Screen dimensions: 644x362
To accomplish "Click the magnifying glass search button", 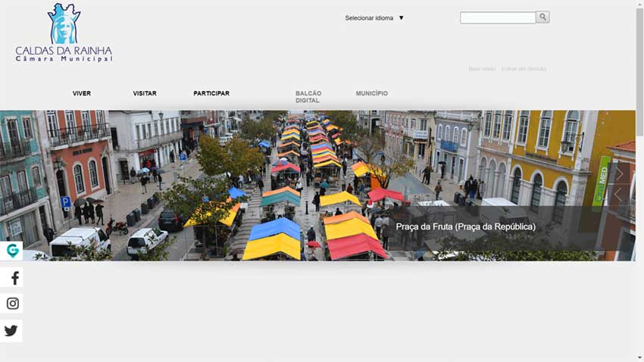I will pos(542,17).
